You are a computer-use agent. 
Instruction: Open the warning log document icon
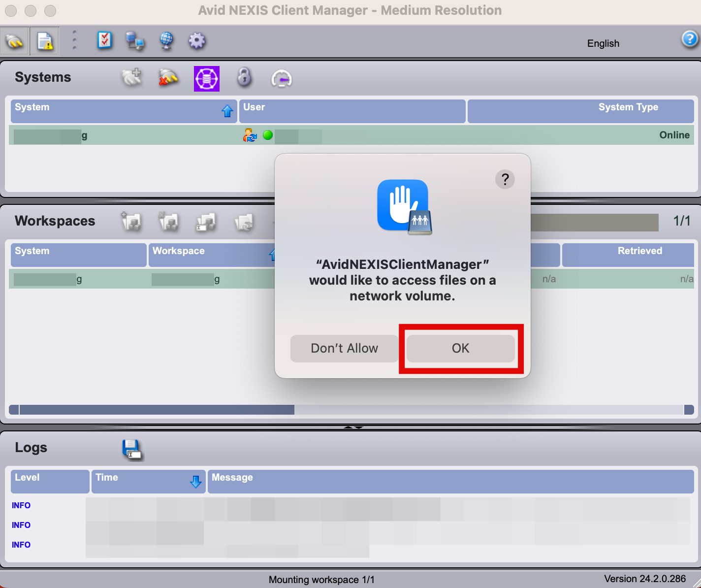(44, 40)
